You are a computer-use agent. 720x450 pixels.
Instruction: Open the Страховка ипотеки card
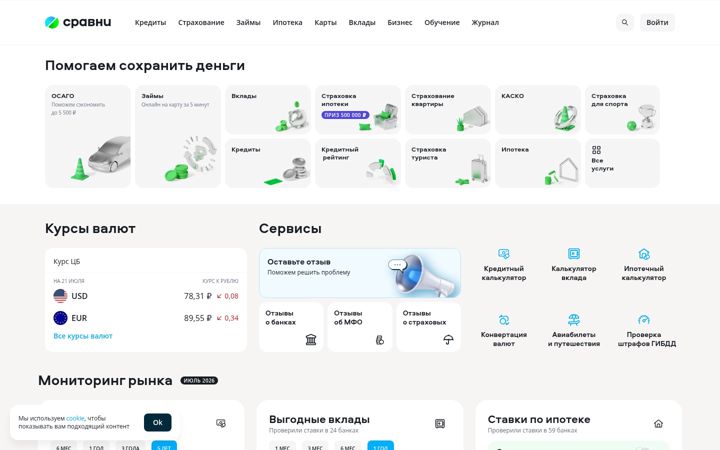pyautogui.click(x=358, y=110)
